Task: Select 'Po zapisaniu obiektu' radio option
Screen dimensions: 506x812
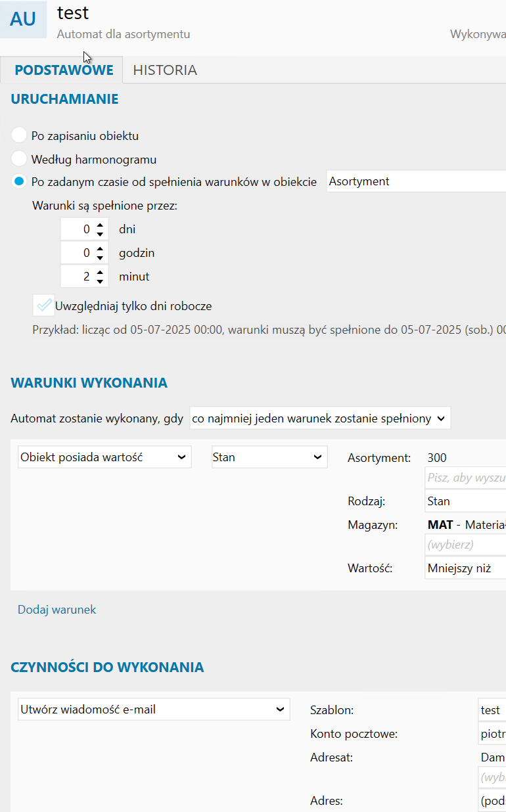Action: pos(19,136)
